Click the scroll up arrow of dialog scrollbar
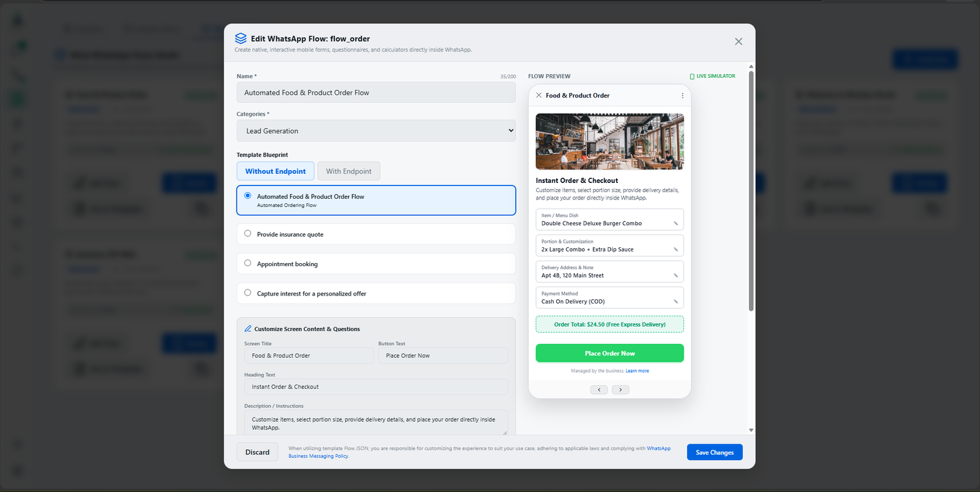This screenshot has width=980, height=492. 751,66
